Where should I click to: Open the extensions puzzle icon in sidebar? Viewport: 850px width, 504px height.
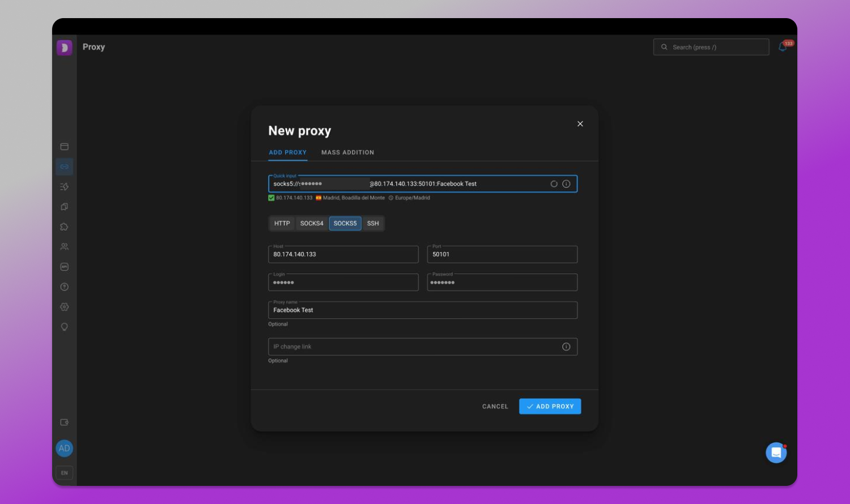pyautogui.click(x=65, y=227)
